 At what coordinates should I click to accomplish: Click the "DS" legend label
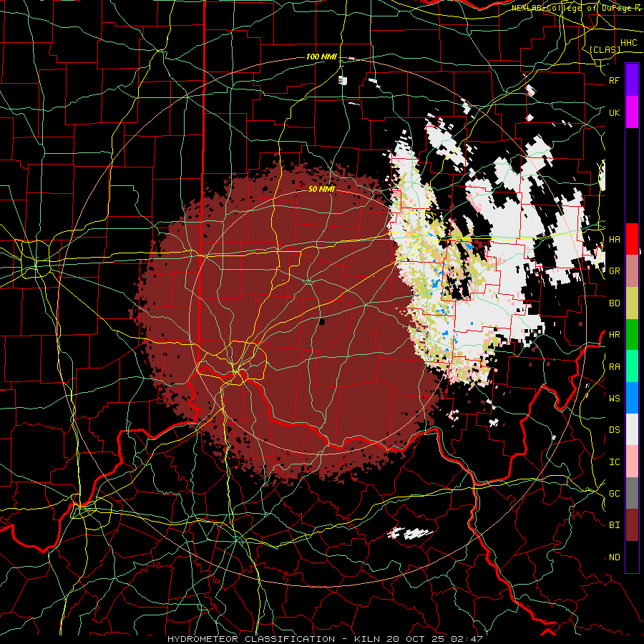(x=614, y=430)
